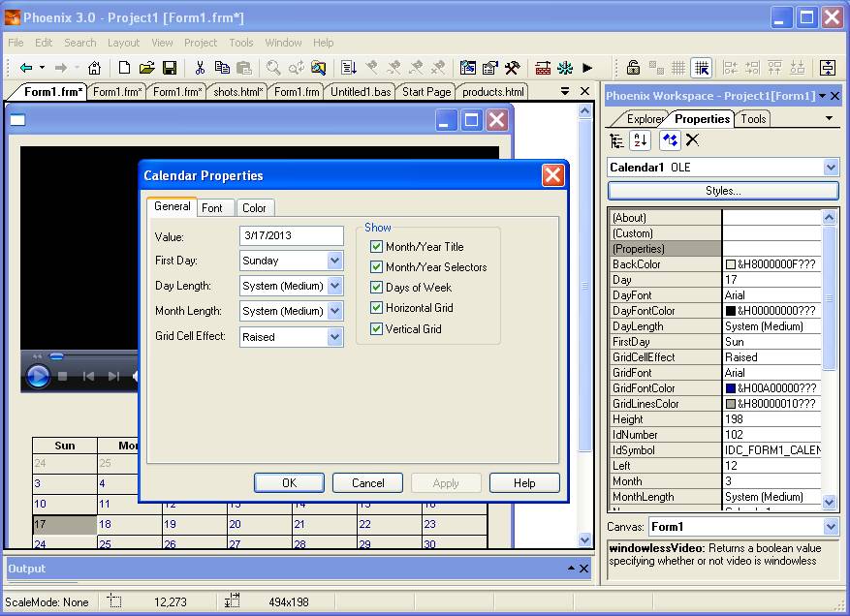The width and height of the screenshot is (850, 616).
Task: Expand the Output panel with up arrow
Action: 572,568
